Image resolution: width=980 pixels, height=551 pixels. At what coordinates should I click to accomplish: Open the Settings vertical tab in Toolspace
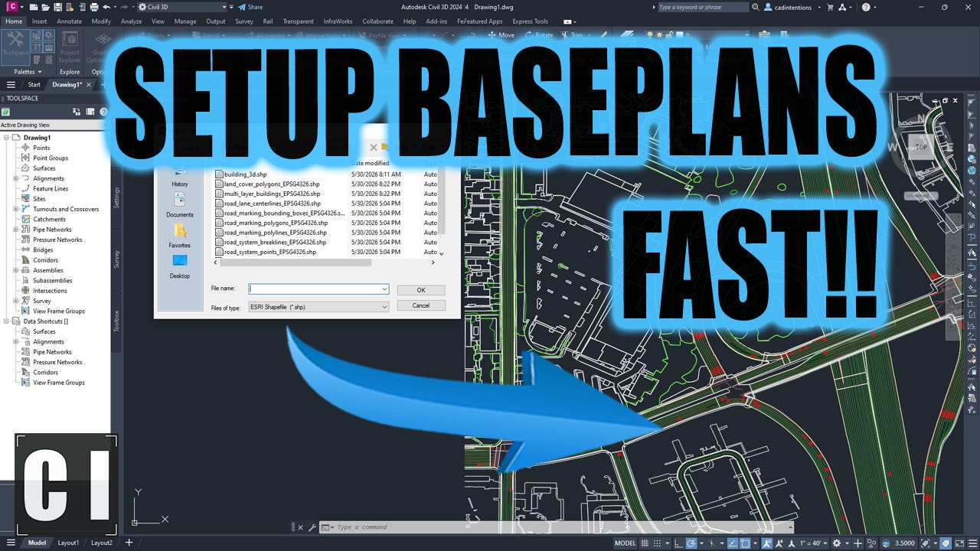pyautogui.click(x=116, y=197)
